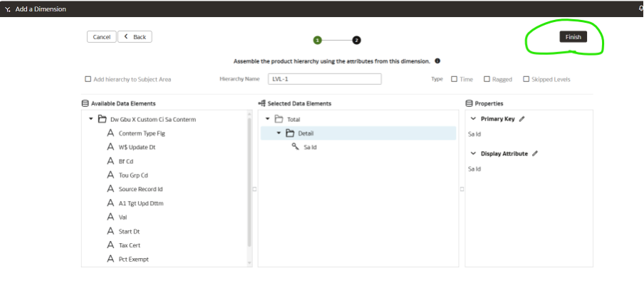Image resolution: width=644 pixels, height=288 pixels.
Task: Enable Add hierarchy to Subject Area checkbox
Action: (88, 79)
